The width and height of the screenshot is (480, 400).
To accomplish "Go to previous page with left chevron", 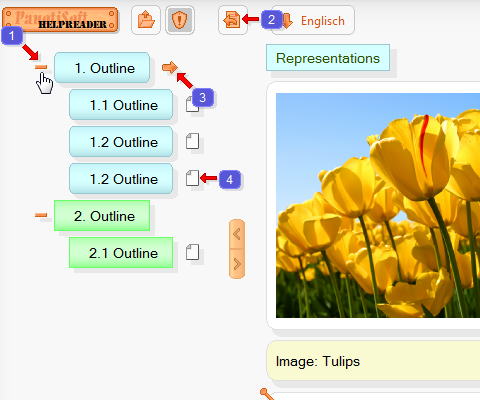I will 237,234.
